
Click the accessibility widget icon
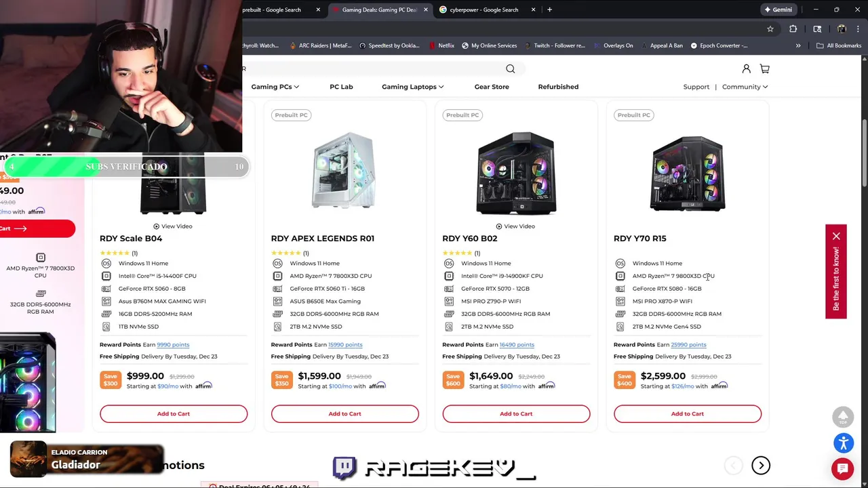[x=843, y=443]
